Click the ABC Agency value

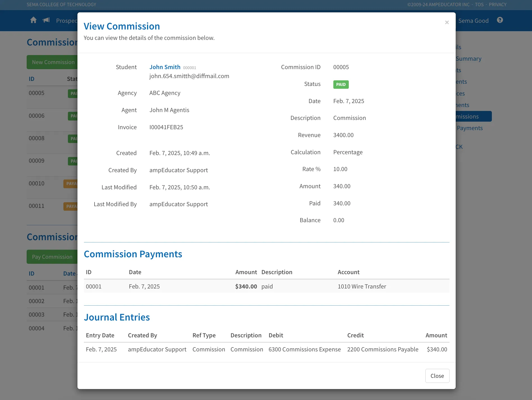(165, 93)
